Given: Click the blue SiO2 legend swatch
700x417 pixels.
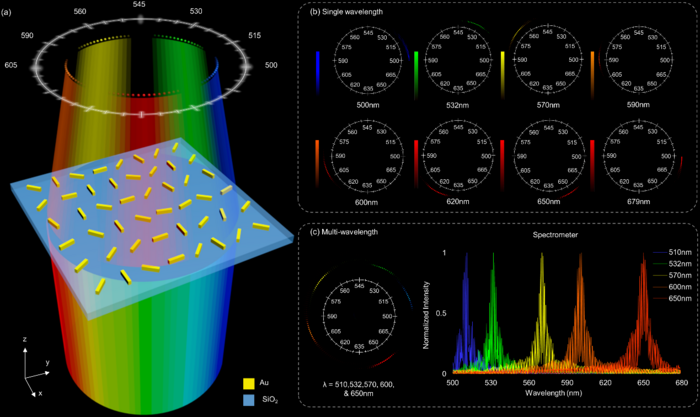Looking at the screenshot, I should 250,398.
